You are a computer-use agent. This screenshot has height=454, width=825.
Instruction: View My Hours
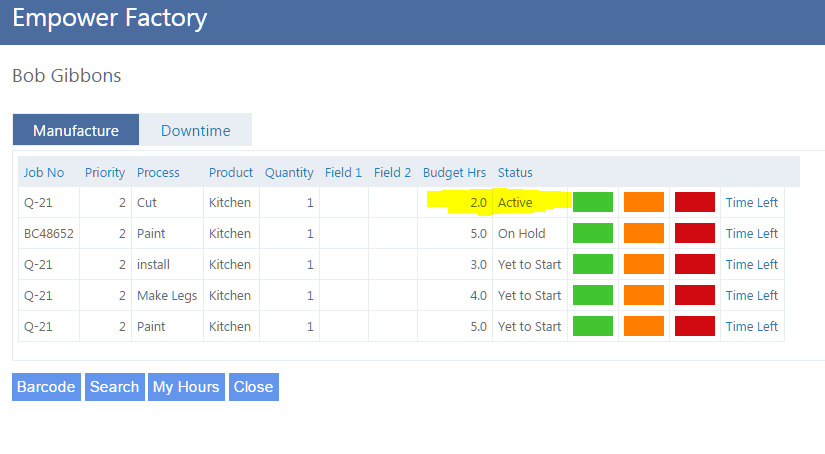tap(186, 387)
